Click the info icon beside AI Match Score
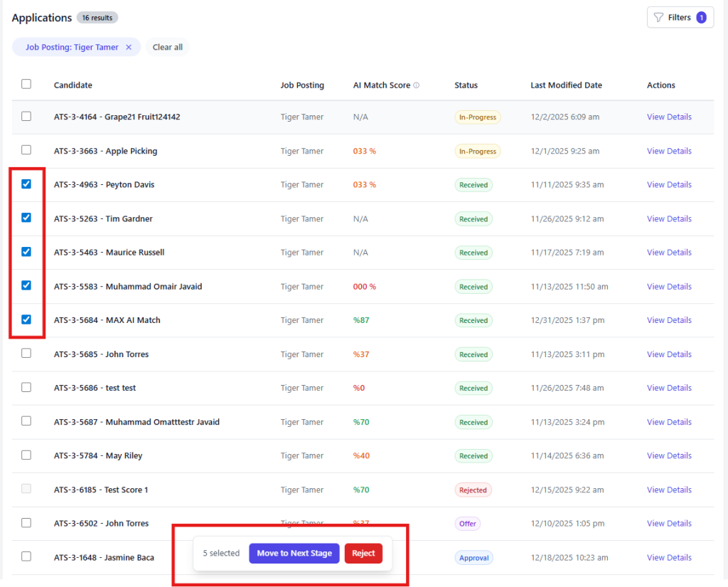 [x=417, y=85]
